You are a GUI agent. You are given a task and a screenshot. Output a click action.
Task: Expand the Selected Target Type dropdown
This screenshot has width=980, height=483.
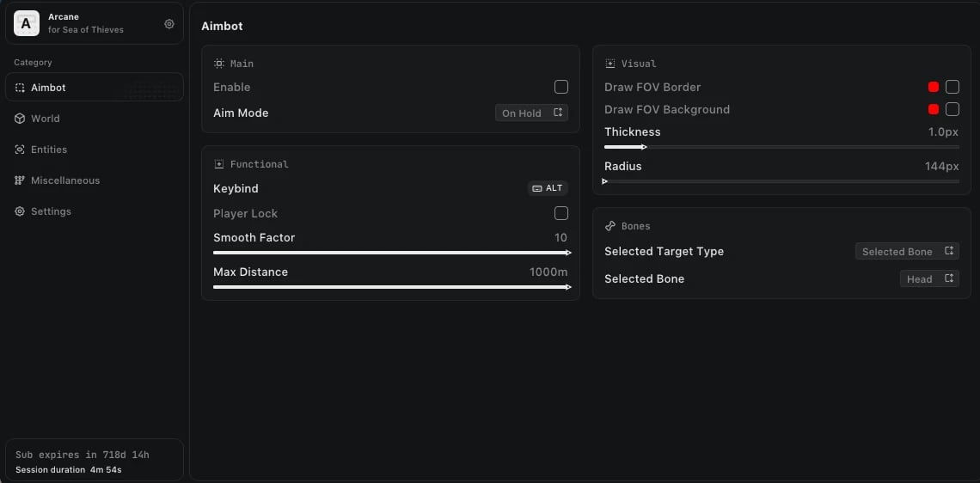point(907,251)
